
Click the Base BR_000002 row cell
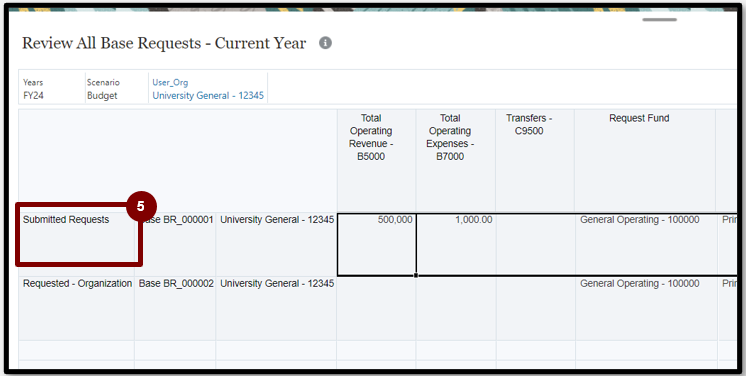(x=175, y=308)
